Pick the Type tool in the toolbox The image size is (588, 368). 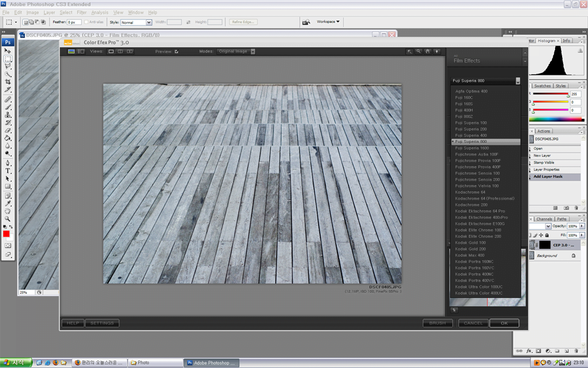point(8,171)
